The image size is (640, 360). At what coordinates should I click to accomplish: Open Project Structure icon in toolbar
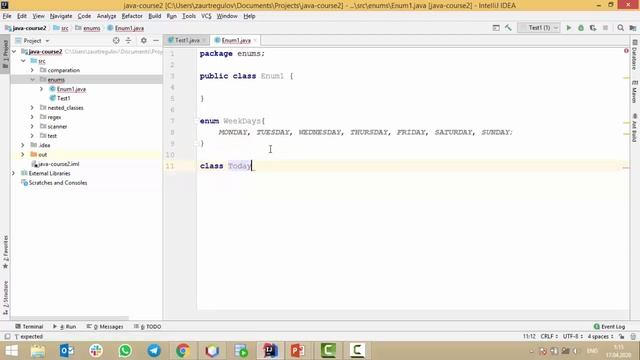pyautogui.click(x=633, y=28)
